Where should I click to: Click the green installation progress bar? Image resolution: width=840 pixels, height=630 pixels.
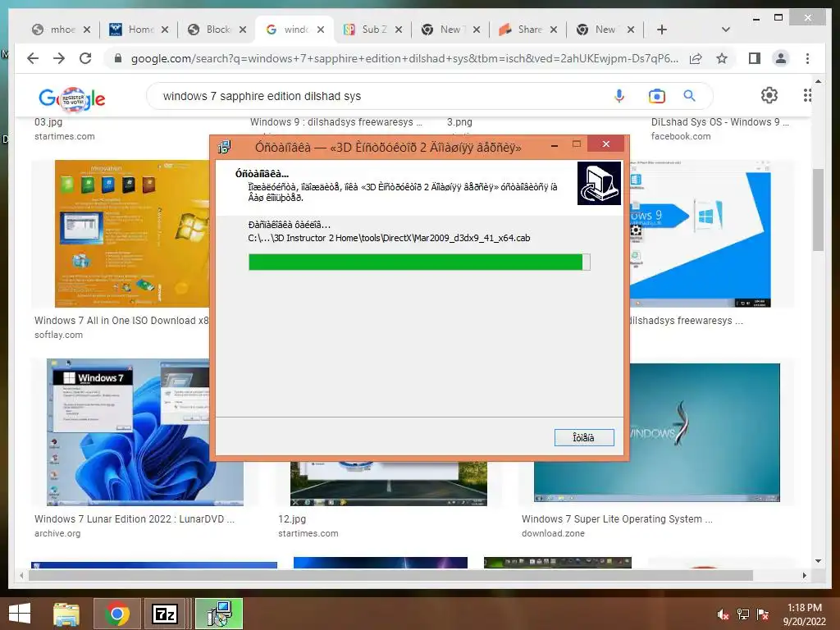point(419,262)
